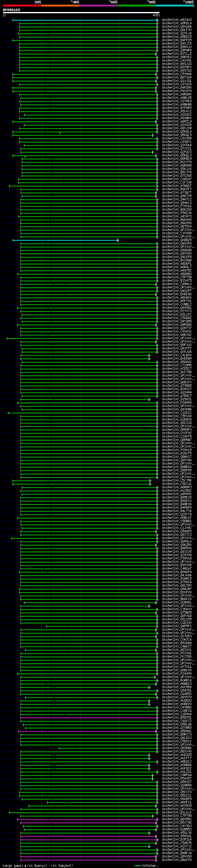Click hit label UniRef100_Q9FNP8
Image resolution: width=197 pixels, height=868 pixels.
[177, 50]
